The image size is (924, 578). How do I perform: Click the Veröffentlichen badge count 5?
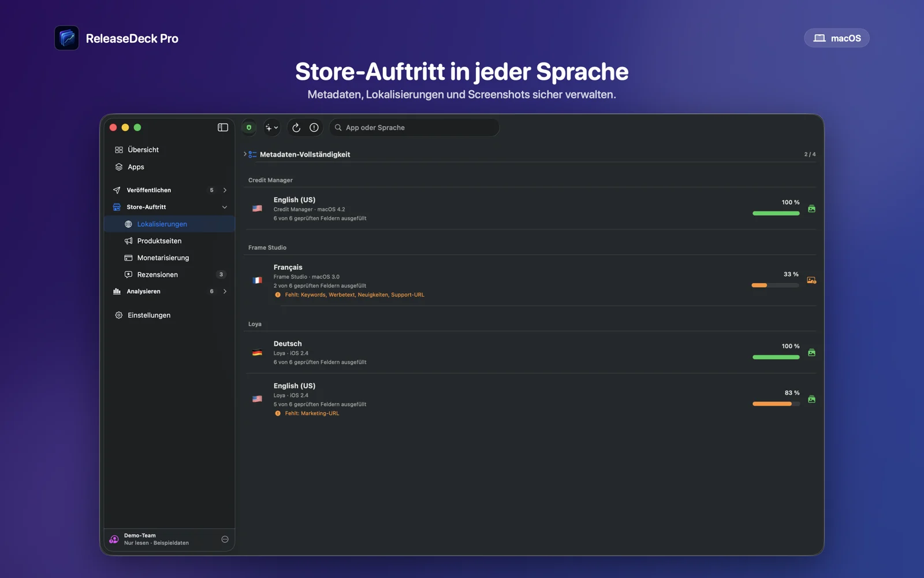click(211, 190)
